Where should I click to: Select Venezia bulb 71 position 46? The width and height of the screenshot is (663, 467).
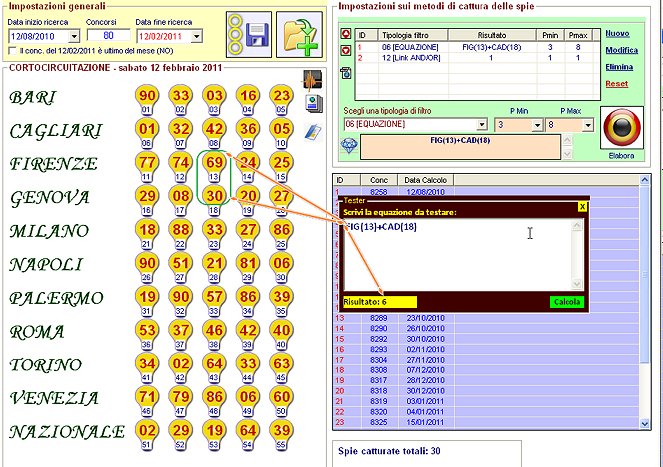point(147,401)
